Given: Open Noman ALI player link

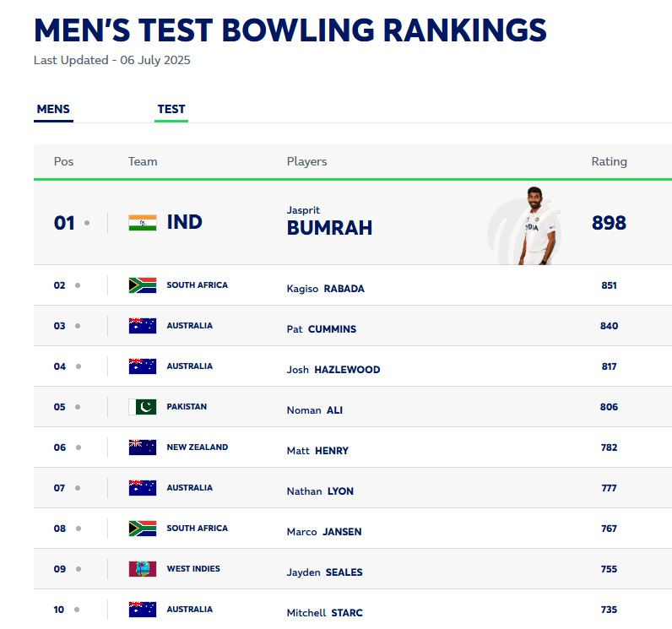Looking at the screenshot, I should coord(315,410).
